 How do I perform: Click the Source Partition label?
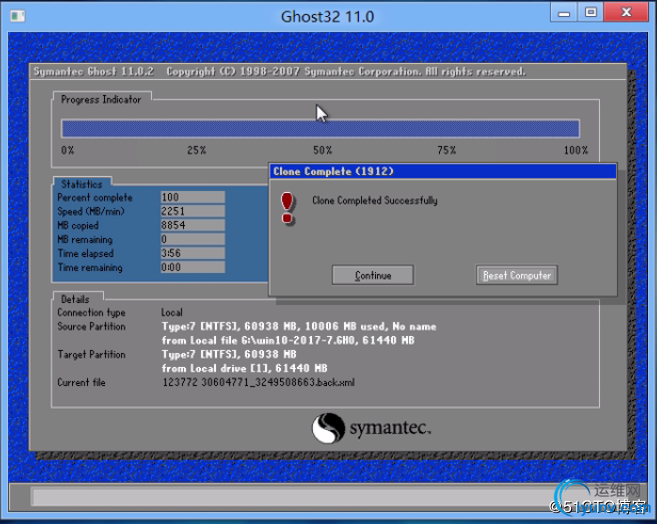[91, 326]
